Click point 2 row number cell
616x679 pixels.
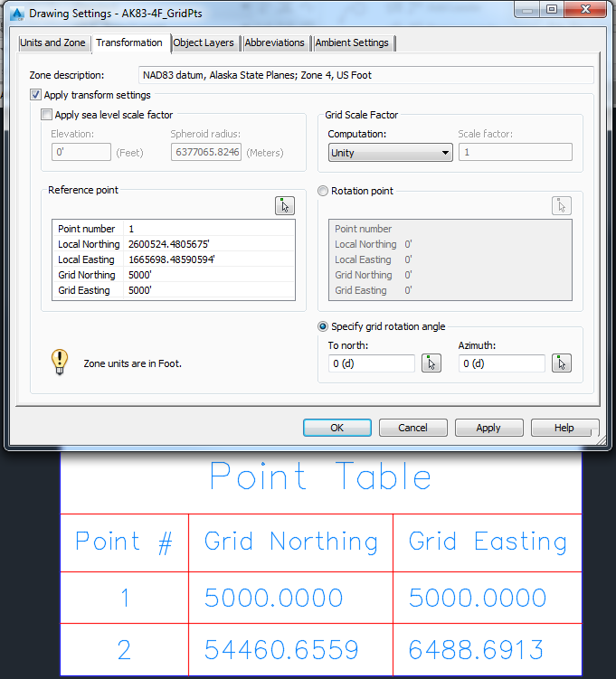(124, 649)
